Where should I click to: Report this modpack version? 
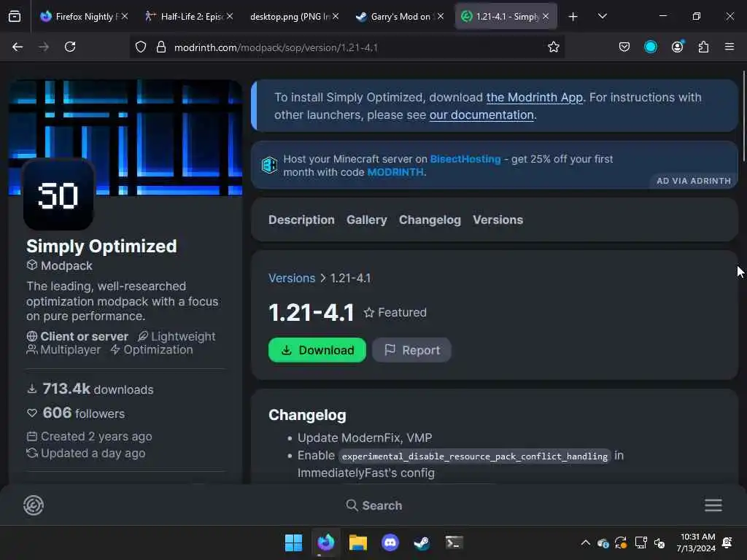click(411, 350)
